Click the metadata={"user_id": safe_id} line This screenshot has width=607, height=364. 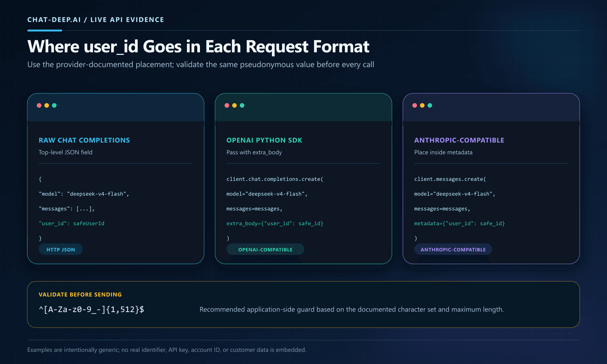tap(459, 224)
